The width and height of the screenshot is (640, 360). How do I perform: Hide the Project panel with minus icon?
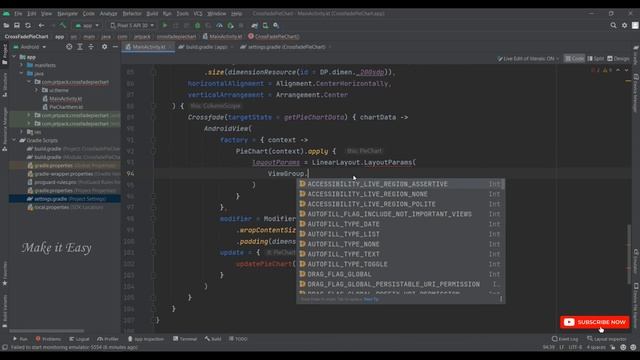[x=115, y=47]
